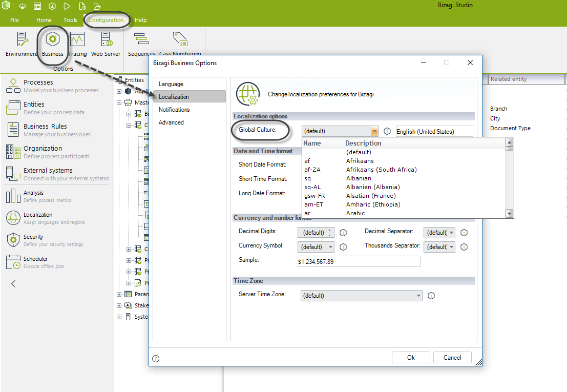
Task: Click Decimal Separator info icon
Action: pyautogui.click(x=464, y=233)
